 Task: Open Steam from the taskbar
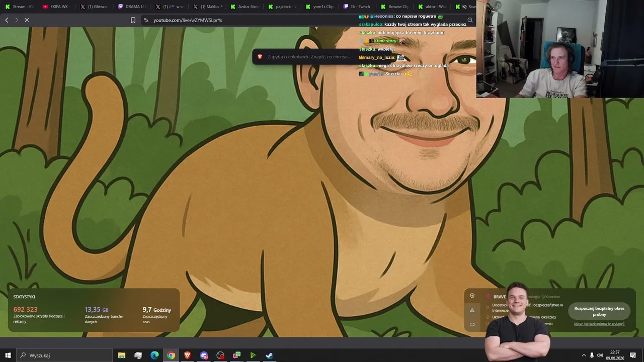click(269, 355)
